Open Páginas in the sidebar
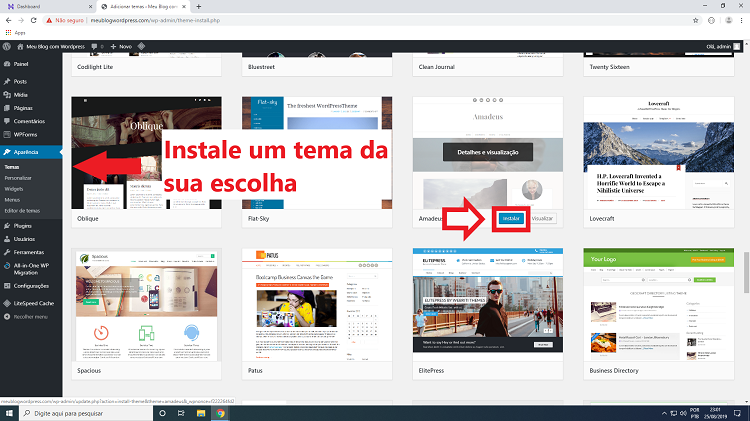The width and height of the screenshot is (750, 421). click(23, 108)
